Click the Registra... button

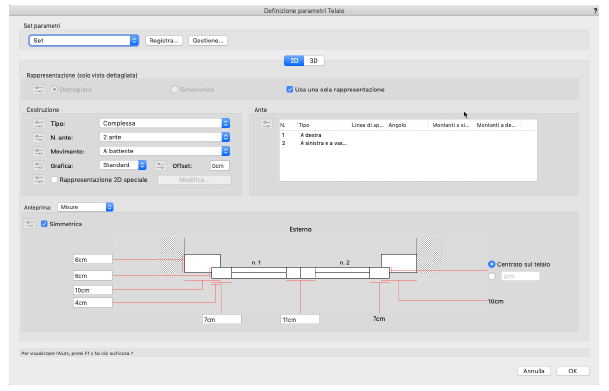(x=164, y=40)
